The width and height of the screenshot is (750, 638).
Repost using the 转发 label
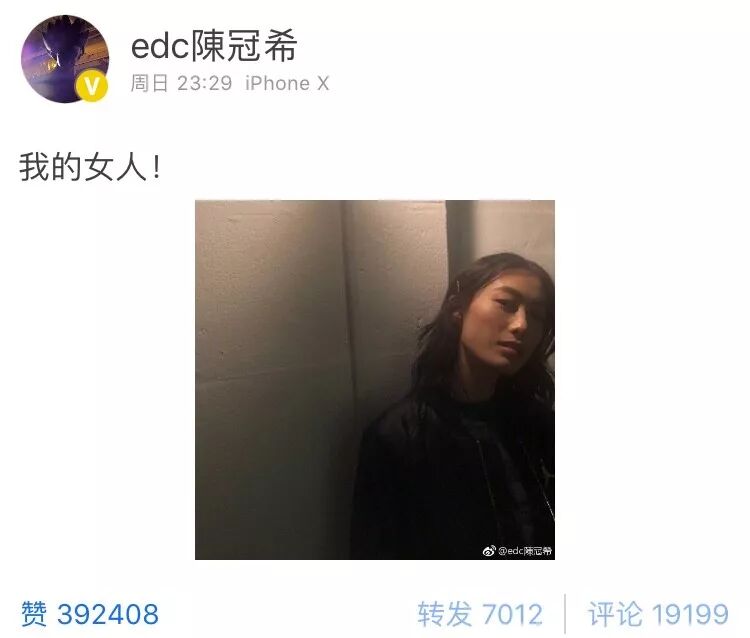[x=444, y=614]
